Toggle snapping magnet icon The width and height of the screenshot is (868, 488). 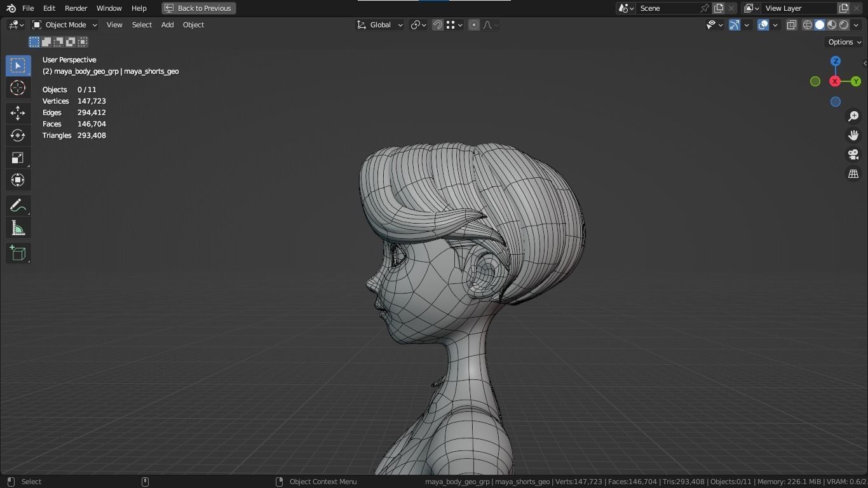(438, 25)
